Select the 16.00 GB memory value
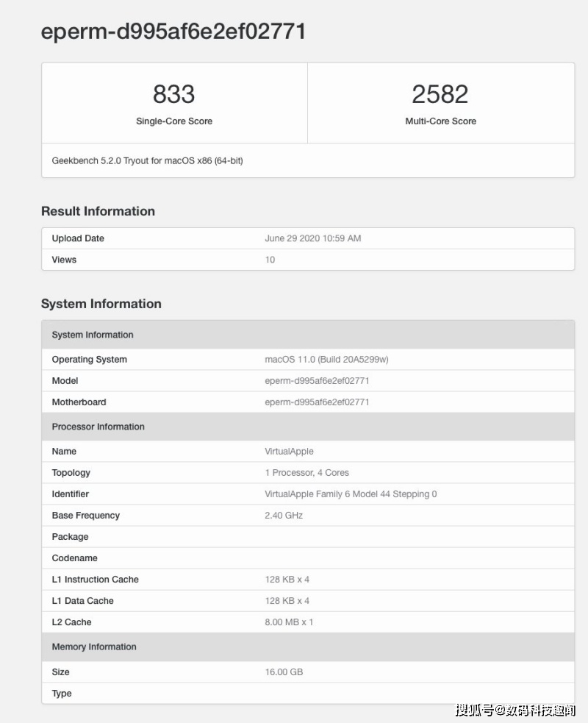Image resolution: width=588 pixels, height=723 pixels. [284, 672]
